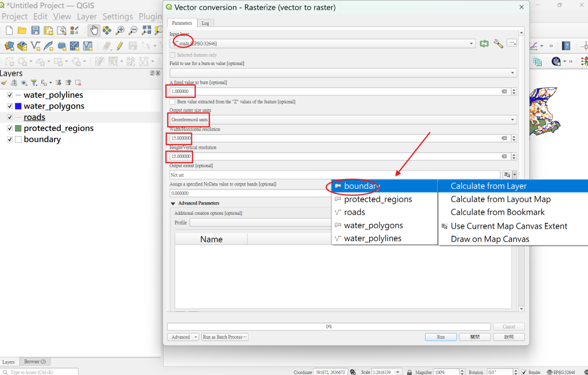Click the Coordinate field in status bar

tap(330, 372)
